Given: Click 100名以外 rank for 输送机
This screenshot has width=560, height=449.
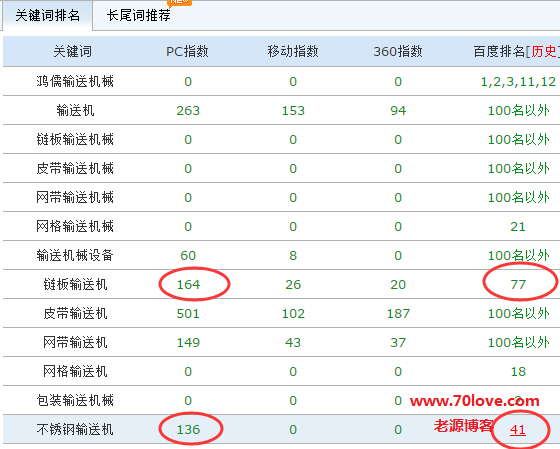Looking at the screenshot, I should (518, 110).
